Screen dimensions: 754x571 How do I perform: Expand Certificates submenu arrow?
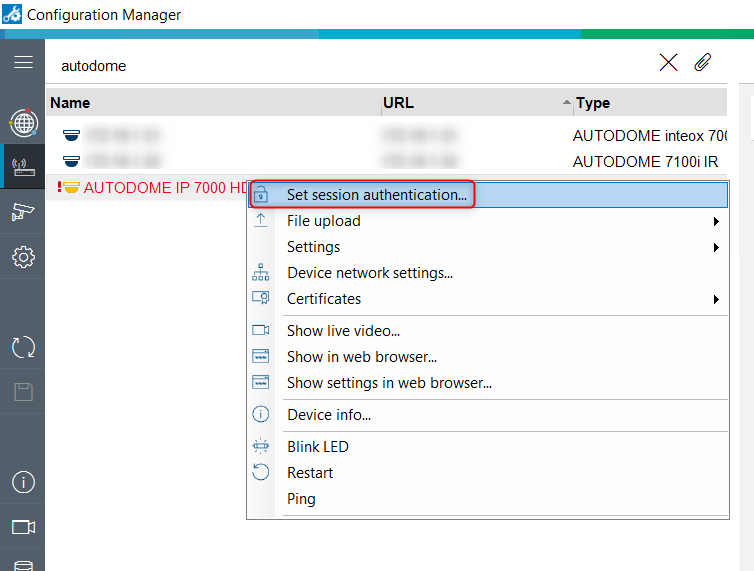coord(716,299)
